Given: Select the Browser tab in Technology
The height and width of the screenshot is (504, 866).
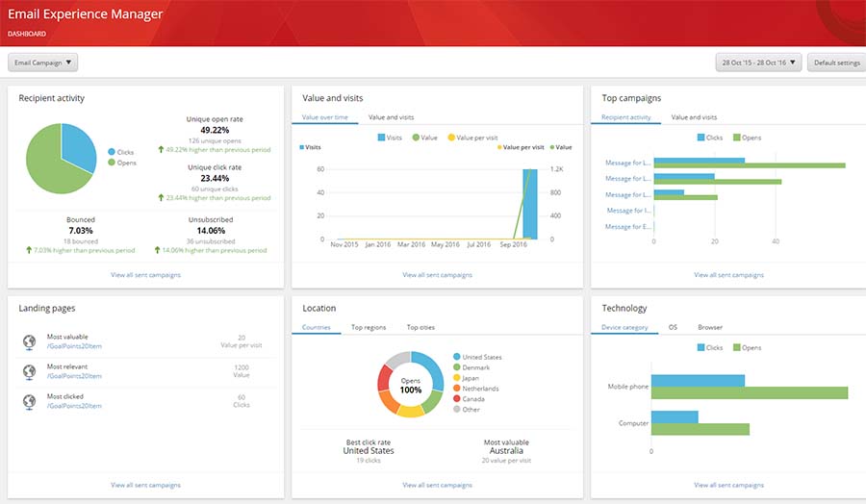Looking at the screenshot, I should click(x=710, y=327).
